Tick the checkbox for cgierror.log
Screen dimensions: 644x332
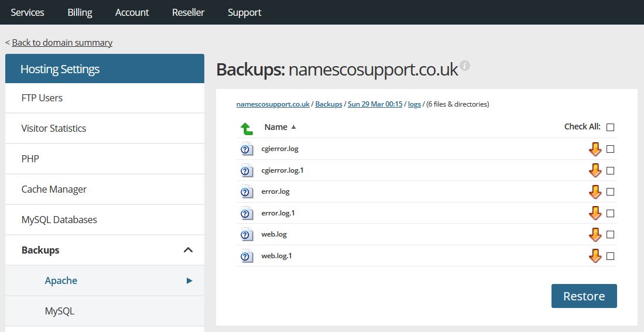pyautogui.click(x=610, y=149)
